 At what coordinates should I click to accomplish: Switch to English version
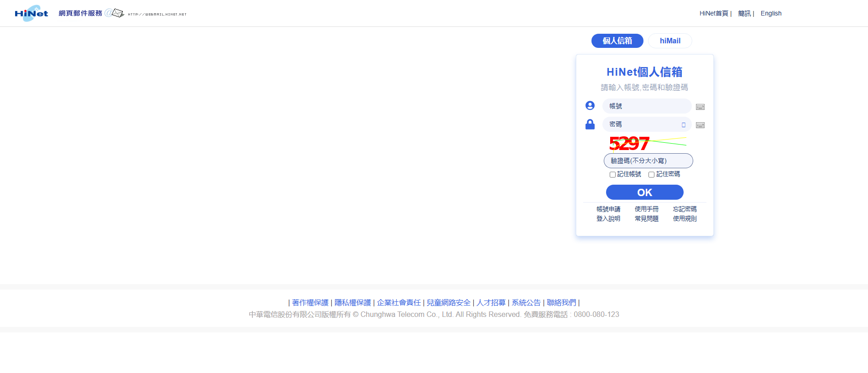click(x=771, y=13)
